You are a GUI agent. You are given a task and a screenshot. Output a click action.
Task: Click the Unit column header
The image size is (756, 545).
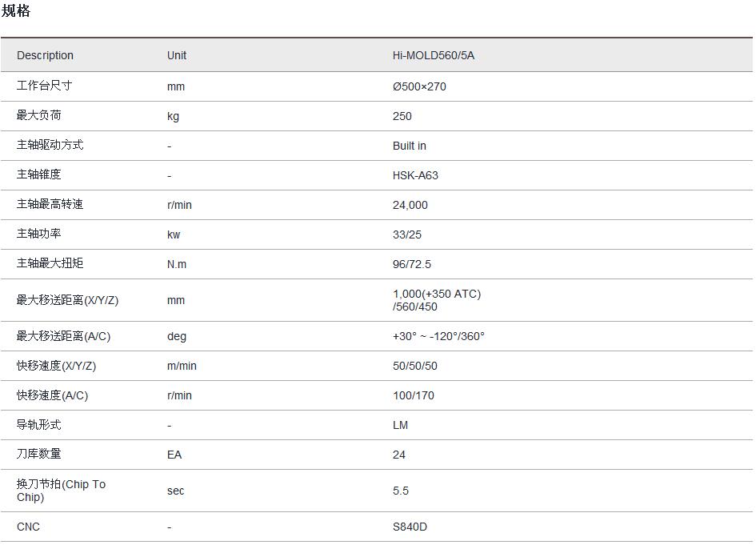click(177, 55)
